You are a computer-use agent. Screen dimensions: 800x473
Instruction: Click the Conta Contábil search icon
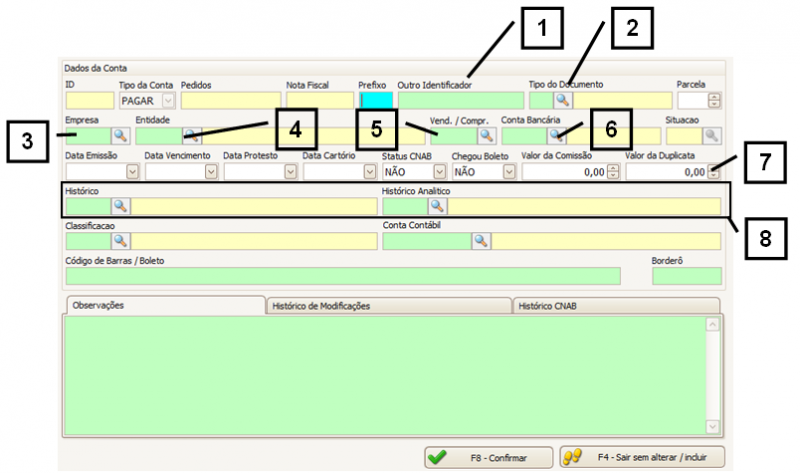coord(482,241)
